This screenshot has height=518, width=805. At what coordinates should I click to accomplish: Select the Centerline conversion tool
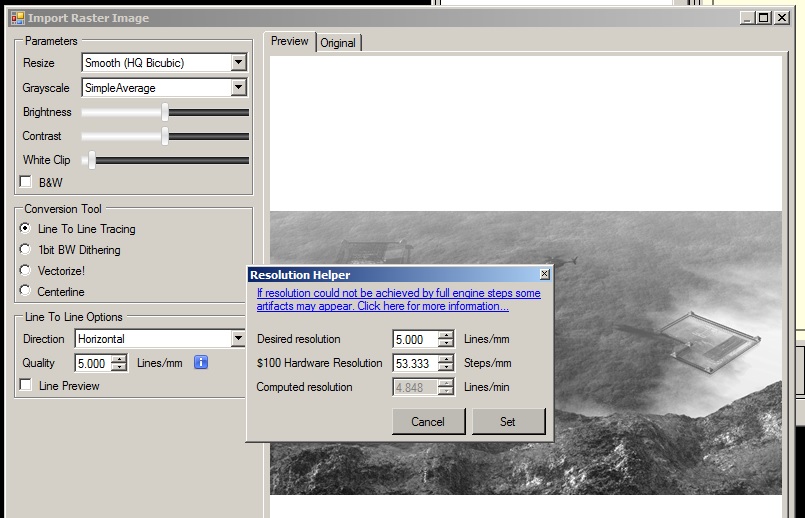point(25,291)
